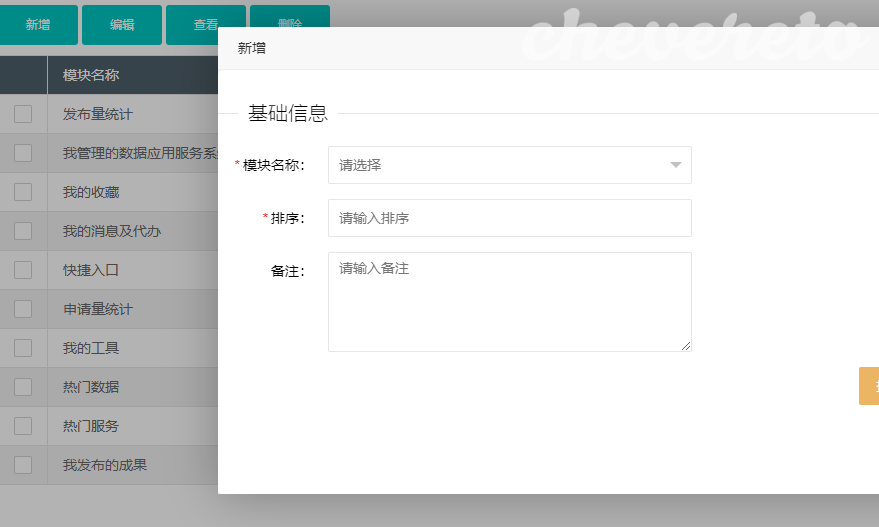Click the 编辑 button in toolbar
This screenshot has height=527, width=879.
click(122, 25)
